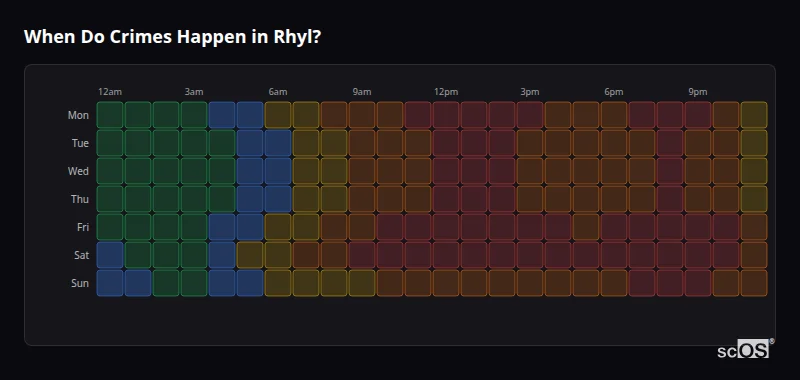Click the 3am column label
Viewport: 800px width, 380px height.
194,92
